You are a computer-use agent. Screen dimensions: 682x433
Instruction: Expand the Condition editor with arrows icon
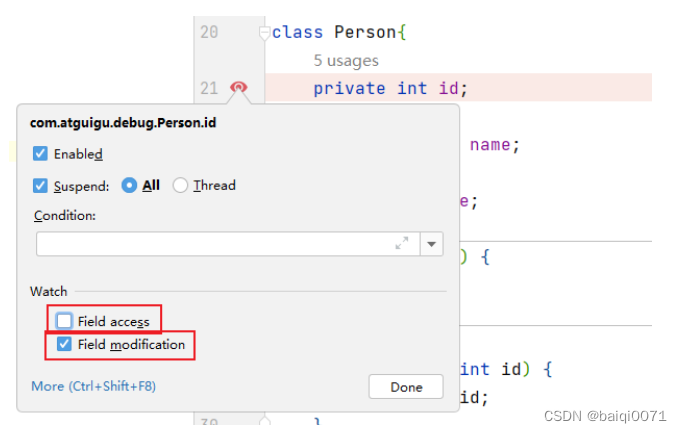click(402, 243)
